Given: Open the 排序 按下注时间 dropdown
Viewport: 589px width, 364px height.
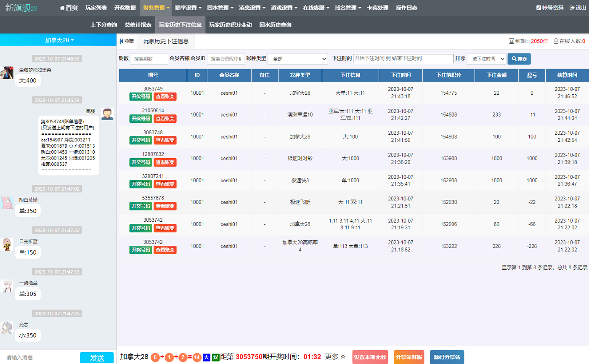Looking at the screenshot, I should (486, 59).
